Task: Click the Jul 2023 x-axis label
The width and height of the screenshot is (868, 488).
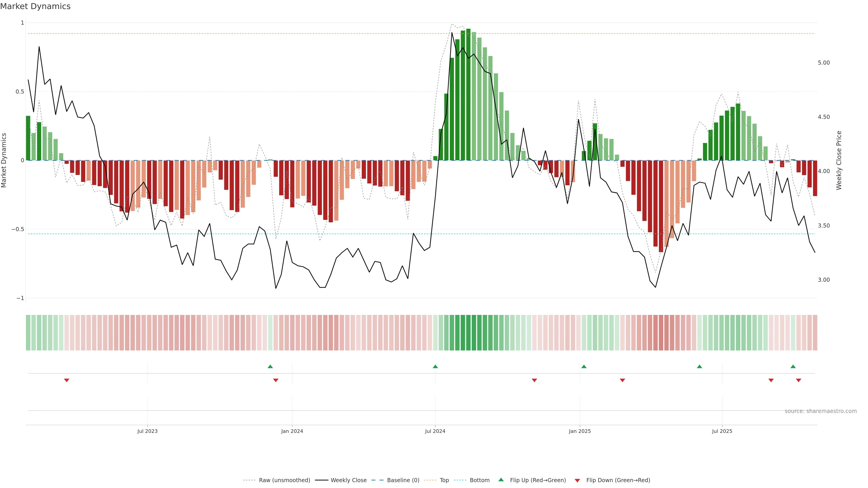Action: (147, 431)
